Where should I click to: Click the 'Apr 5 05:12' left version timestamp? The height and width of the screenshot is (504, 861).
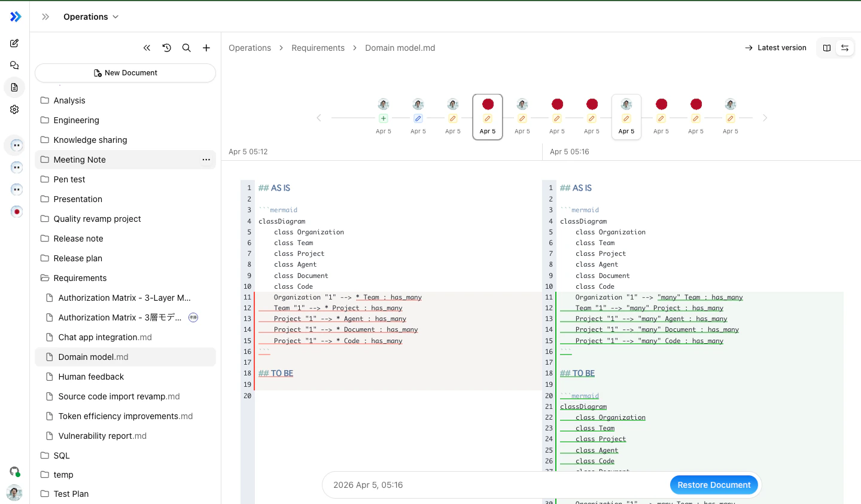click(248, 152)
